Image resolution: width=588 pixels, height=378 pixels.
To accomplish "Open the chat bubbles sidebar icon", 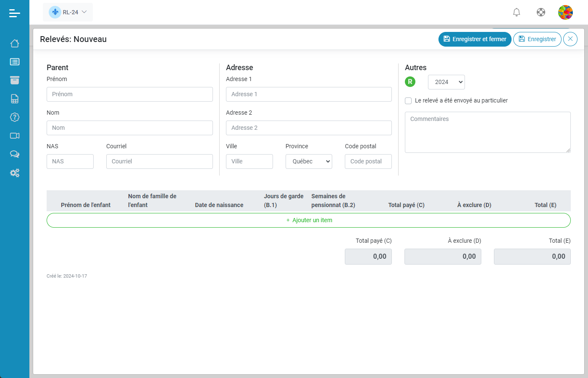I will (15, 154).
